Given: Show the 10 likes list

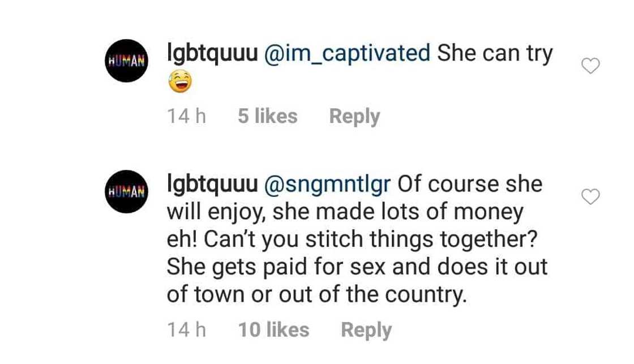Looking at the screenshot, I should click(x=273, y=330).
